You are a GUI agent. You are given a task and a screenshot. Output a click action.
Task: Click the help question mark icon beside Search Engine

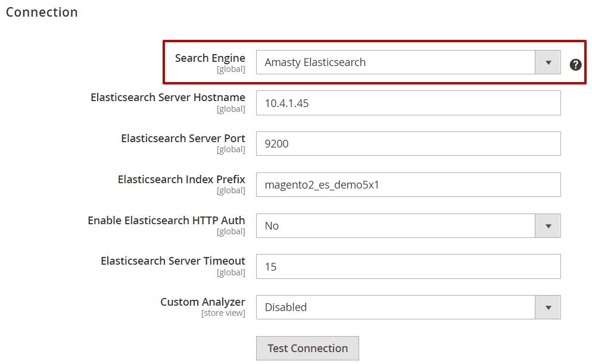coord(575,65)
